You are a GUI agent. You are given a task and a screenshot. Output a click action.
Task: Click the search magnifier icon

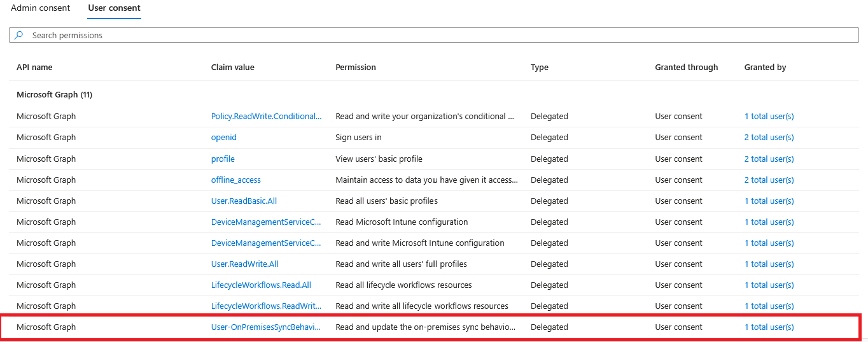click(x=18, y=35)
